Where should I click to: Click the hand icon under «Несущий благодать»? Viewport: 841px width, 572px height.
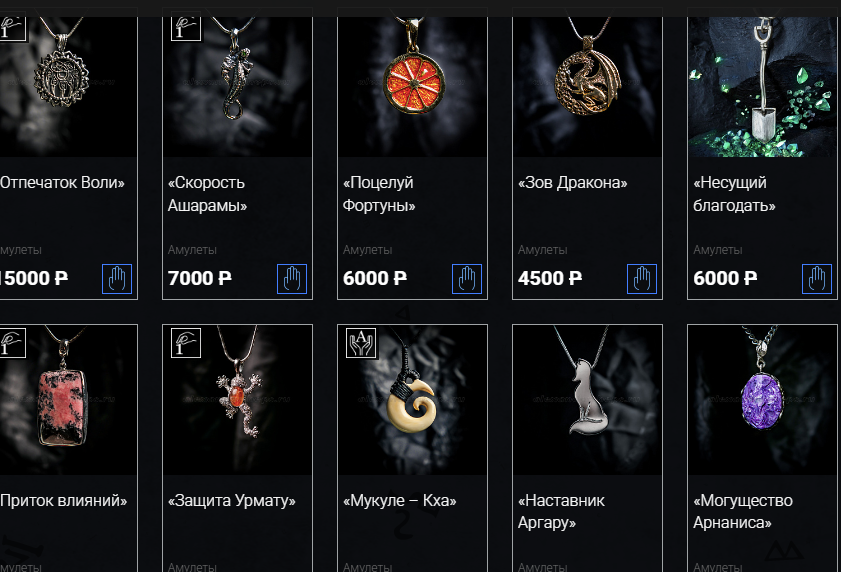pos(817,279)
